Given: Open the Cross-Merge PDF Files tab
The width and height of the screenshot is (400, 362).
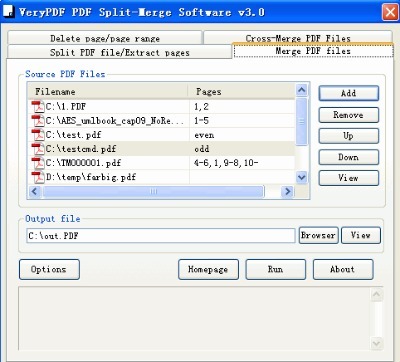Looking at the screenshot, I should [298, 37].
